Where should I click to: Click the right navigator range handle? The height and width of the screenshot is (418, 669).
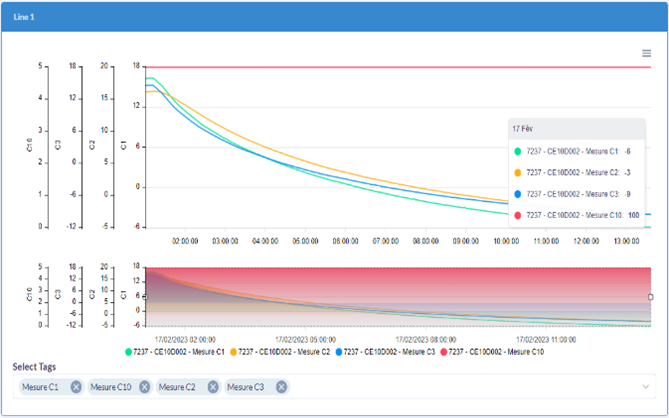click(x=651, y=297)
